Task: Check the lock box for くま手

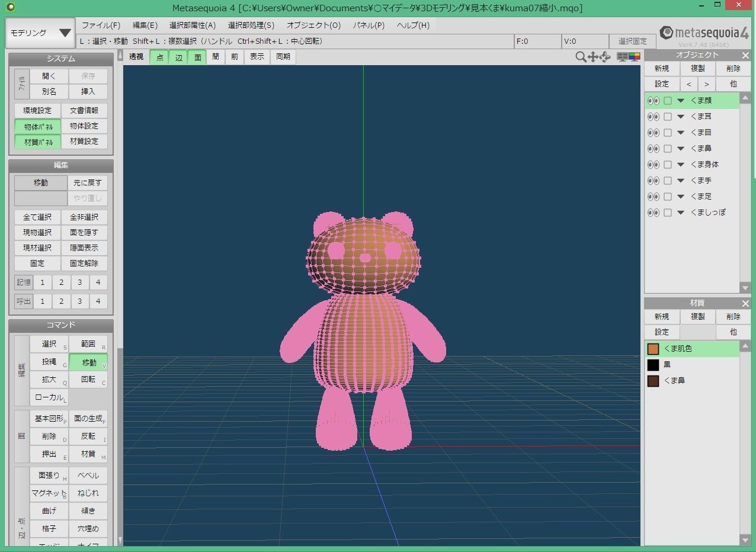Action: click(x=668, y=181)
